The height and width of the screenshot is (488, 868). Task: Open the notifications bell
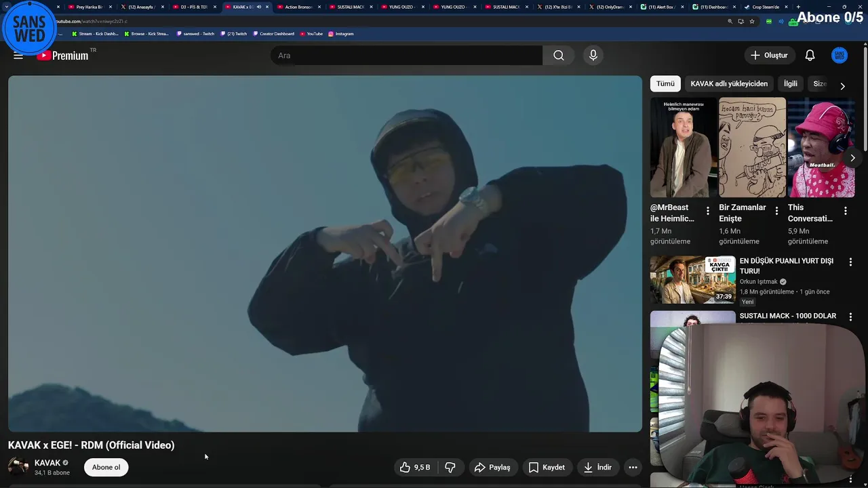pyautogui.click(x=810, y=56)
